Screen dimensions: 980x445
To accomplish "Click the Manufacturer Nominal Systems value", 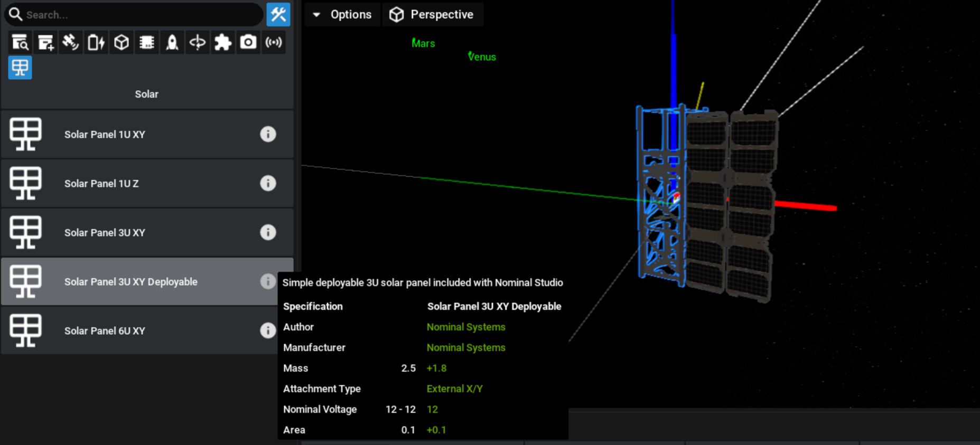I will click(466, 347).
